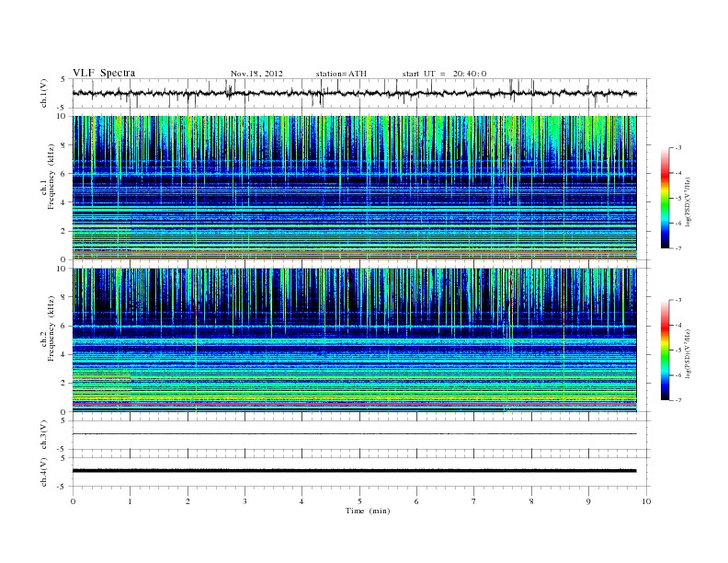
Task: Click the "VLF Spectra" plot title
Action: [104, 73]
